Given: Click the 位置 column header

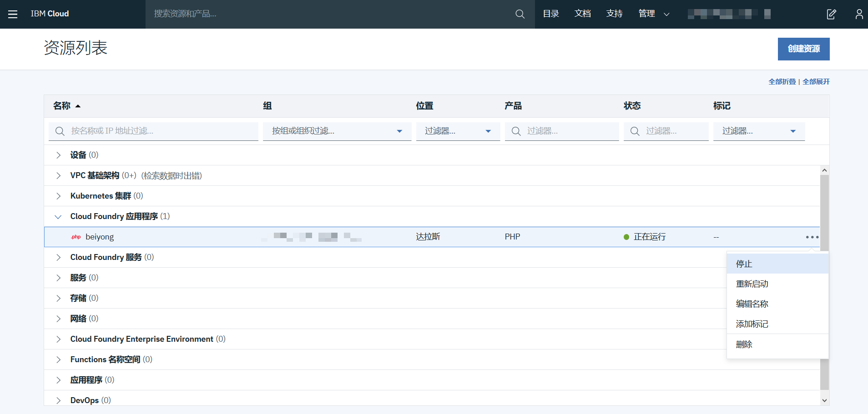Looking at the screenshot, I should coord(424,106).
